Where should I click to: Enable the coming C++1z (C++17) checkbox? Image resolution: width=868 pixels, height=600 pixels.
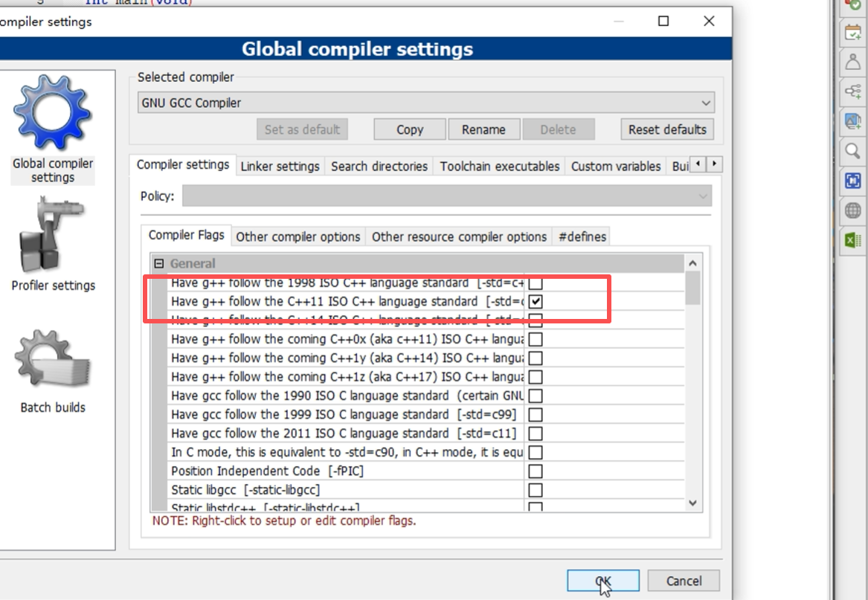(536, 377)
